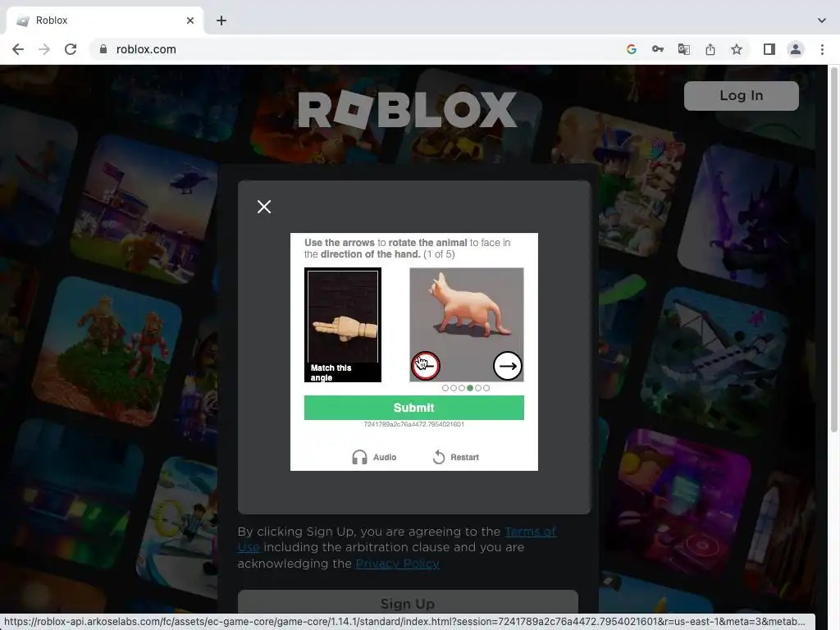Open the translate page icon
The height and width of the screenshot is (630, 840).
[x=684, y=49]
